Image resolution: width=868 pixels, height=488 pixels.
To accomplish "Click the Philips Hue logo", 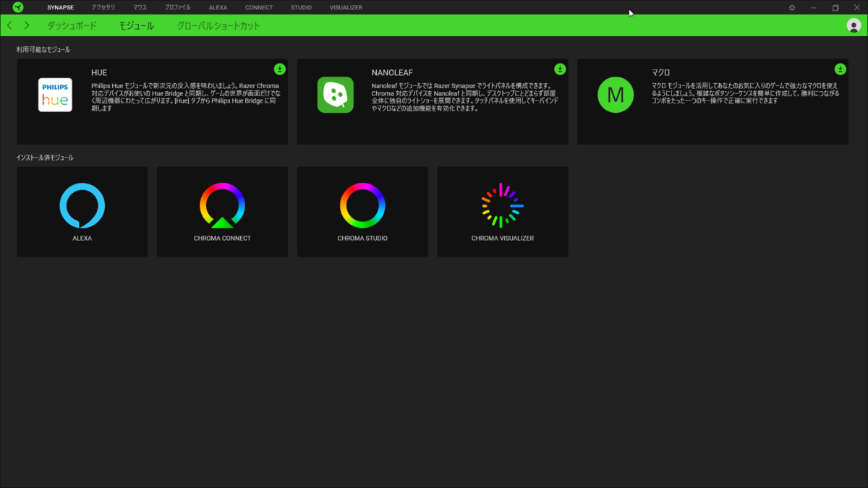I will (55, 95).
